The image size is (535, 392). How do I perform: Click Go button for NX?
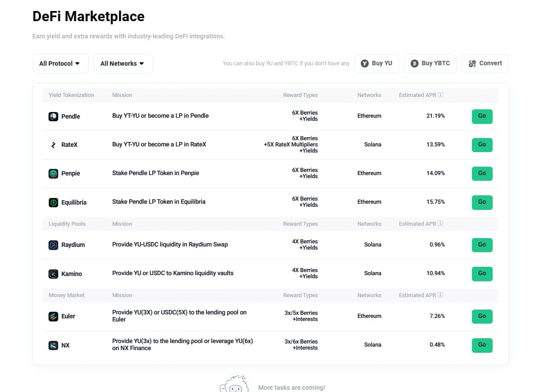pos(482,345)
